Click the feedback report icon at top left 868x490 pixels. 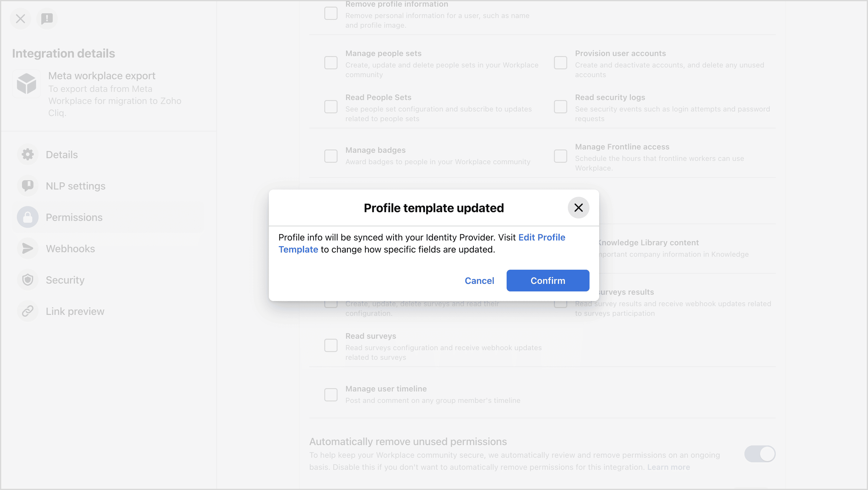[x=47, y=19]
